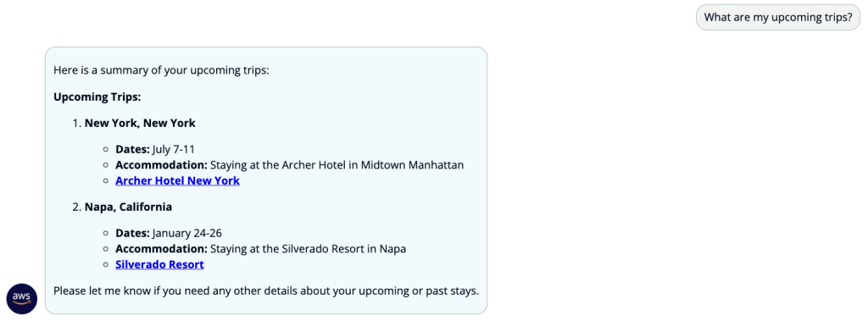Image resolution: width=868 pixels, height=326 pixels.
Task: Click the list number 1 marker
Action: point(76,124)
